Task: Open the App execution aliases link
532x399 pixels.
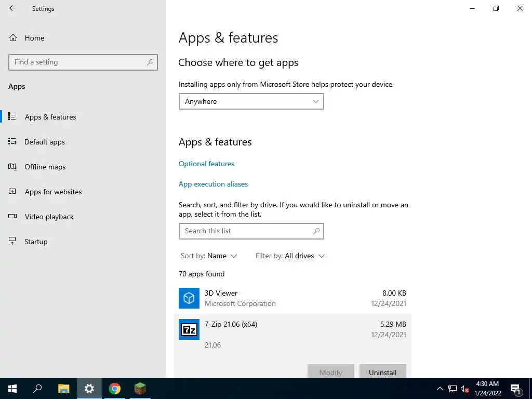Action: (x=213, y=184)
